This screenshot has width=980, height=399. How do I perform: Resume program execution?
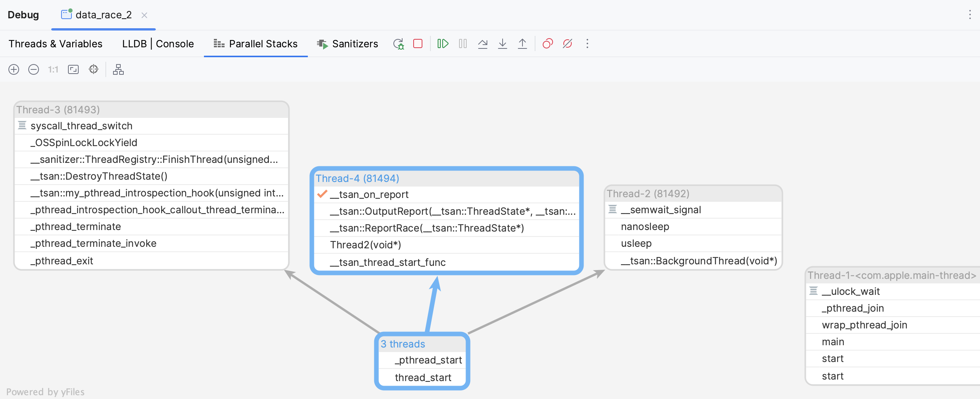443,44
